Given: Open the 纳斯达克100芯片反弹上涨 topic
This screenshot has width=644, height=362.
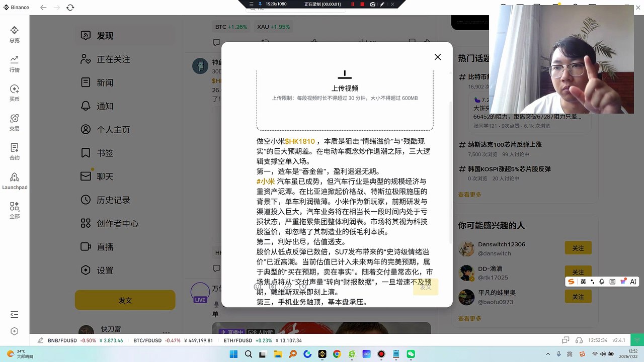Looking at the screenshot, I should click(505, 144).
